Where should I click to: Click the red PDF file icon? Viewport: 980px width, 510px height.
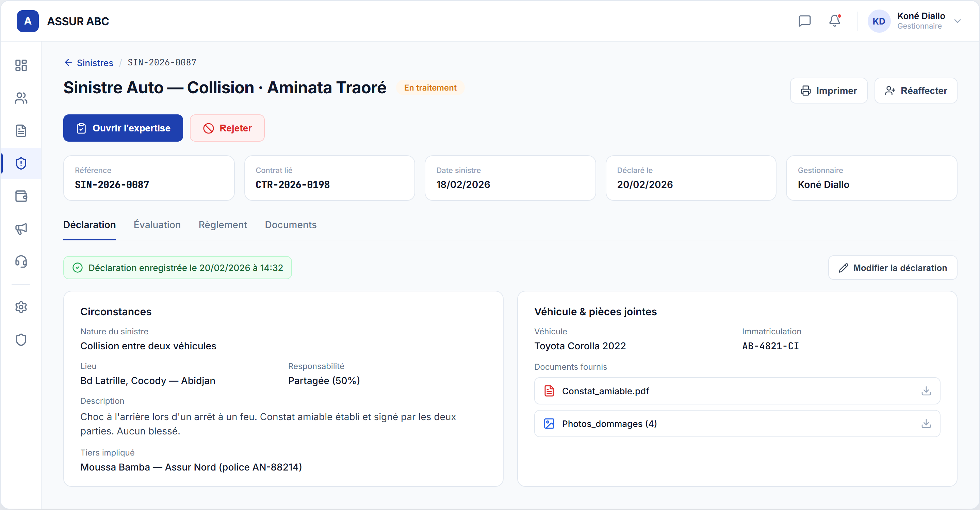[549, 391]
